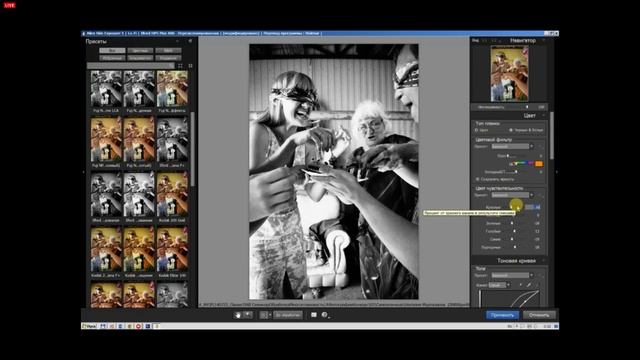Cancel with the Отменить button
The height and width of the screenshot is (360, 640).
tap(539, 315)
